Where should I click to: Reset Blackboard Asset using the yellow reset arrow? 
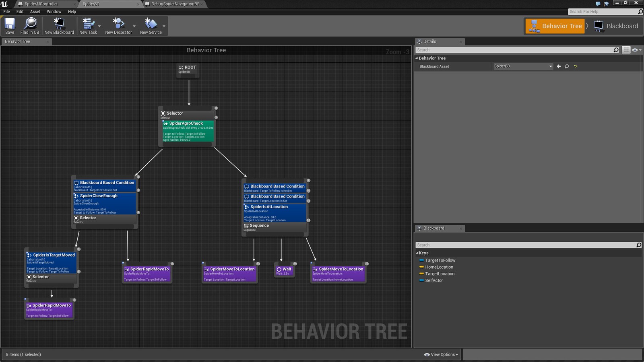(x=575, y=66)
